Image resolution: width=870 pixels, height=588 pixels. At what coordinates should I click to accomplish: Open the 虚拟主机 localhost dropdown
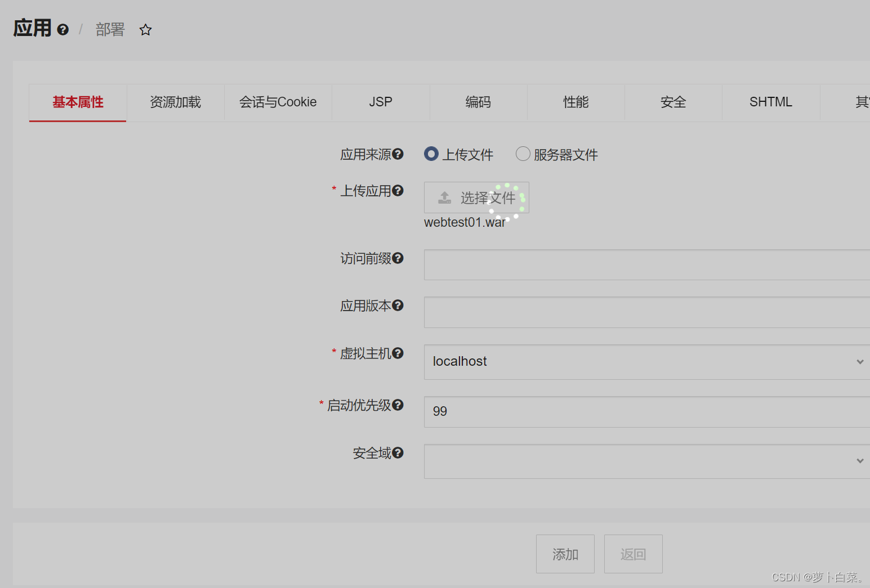click(860, 362)
